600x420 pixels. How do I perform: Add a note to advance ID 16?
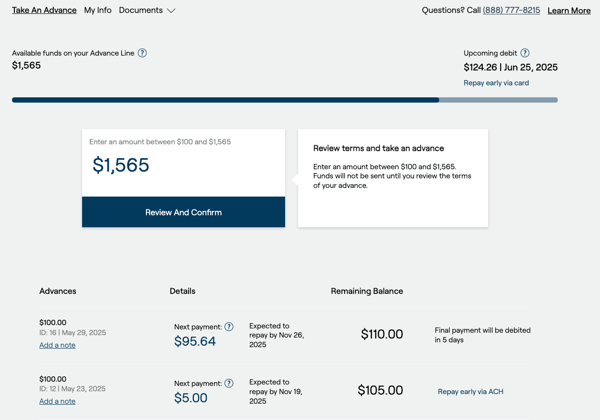tap(57, 345)
